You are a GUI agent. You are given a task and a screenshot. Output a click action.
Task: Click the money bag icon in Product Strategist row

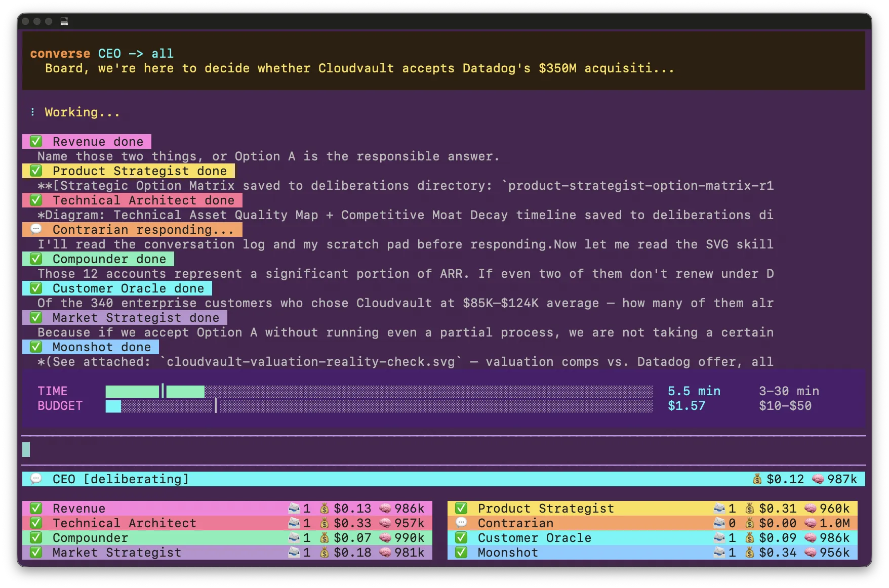(x=750, y=508)
